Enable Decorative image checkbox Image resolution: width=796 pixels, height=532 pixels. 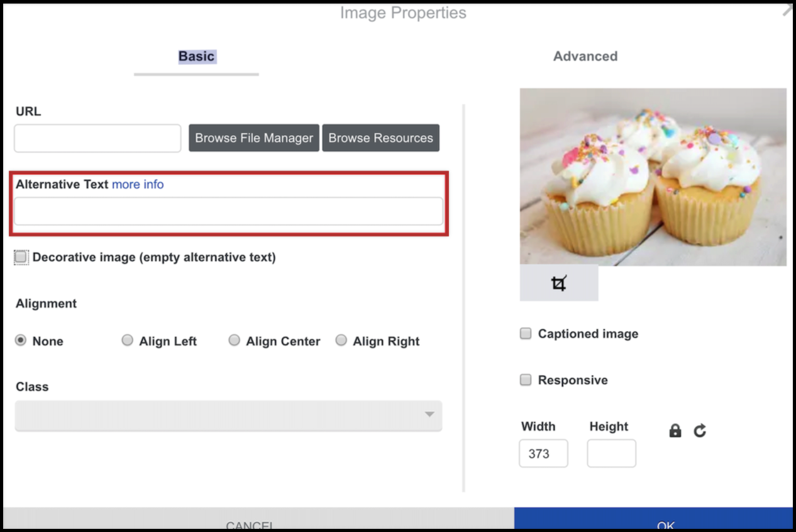tap(21, 257)
